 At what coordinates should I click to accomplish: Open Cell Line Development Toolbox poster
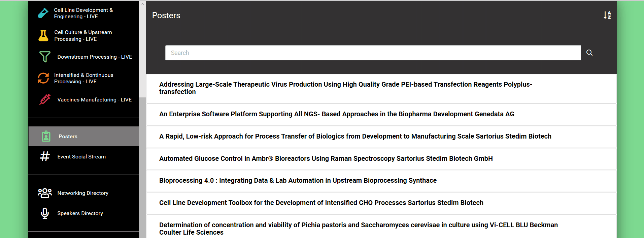coord(321,203)
